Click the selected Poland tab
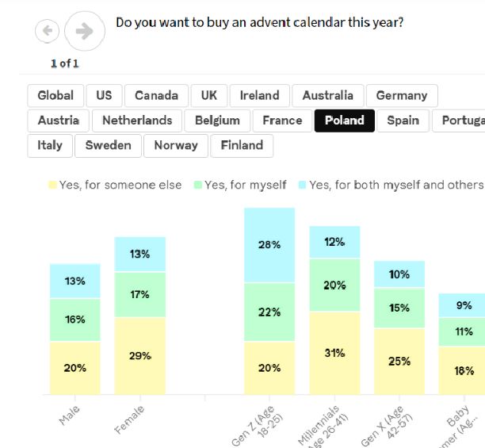This screenshot has height=448, width=485. (x=344, y=121)
